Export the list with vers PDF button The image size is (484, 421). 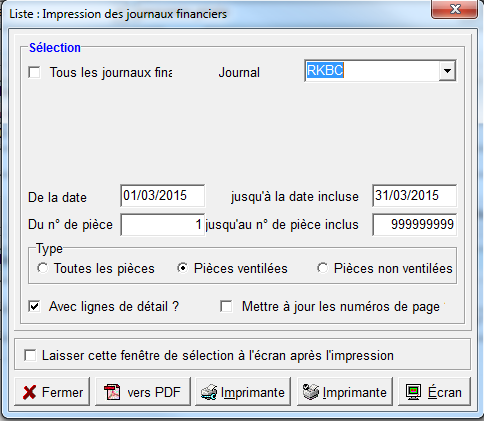[x=143, y=392]
